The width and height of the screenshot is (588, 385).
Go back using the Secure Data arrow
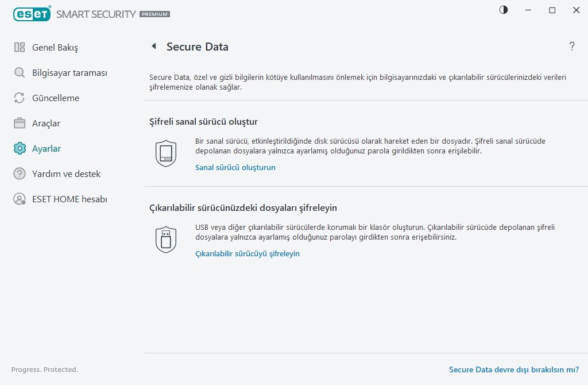click(153, 46)
